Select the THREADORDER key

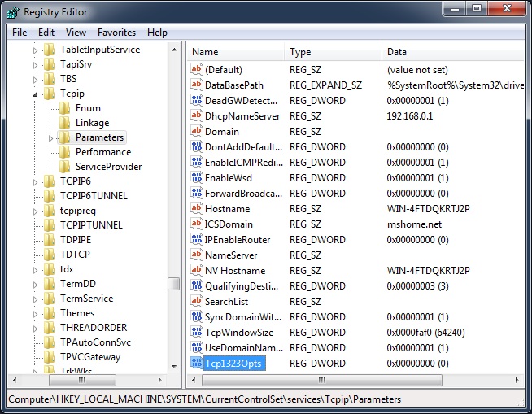[x=94, y=328]
